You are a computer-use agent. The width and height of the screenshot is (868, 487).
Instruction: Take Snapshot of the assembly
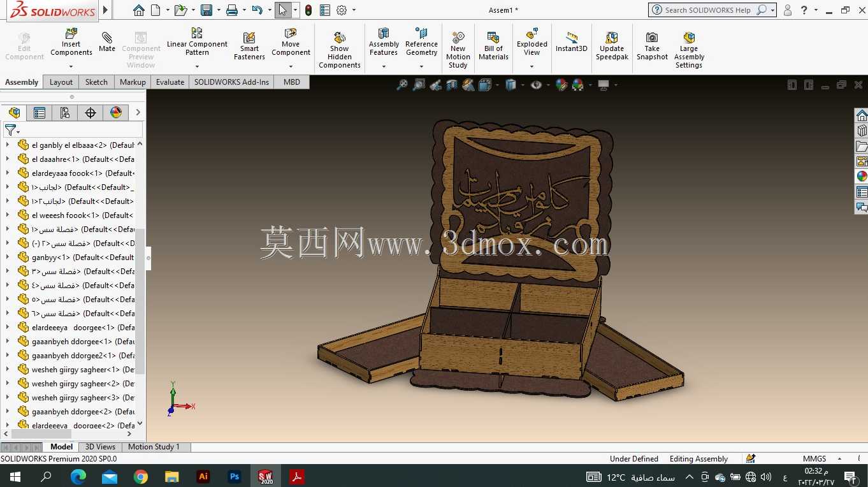(652, 46)
